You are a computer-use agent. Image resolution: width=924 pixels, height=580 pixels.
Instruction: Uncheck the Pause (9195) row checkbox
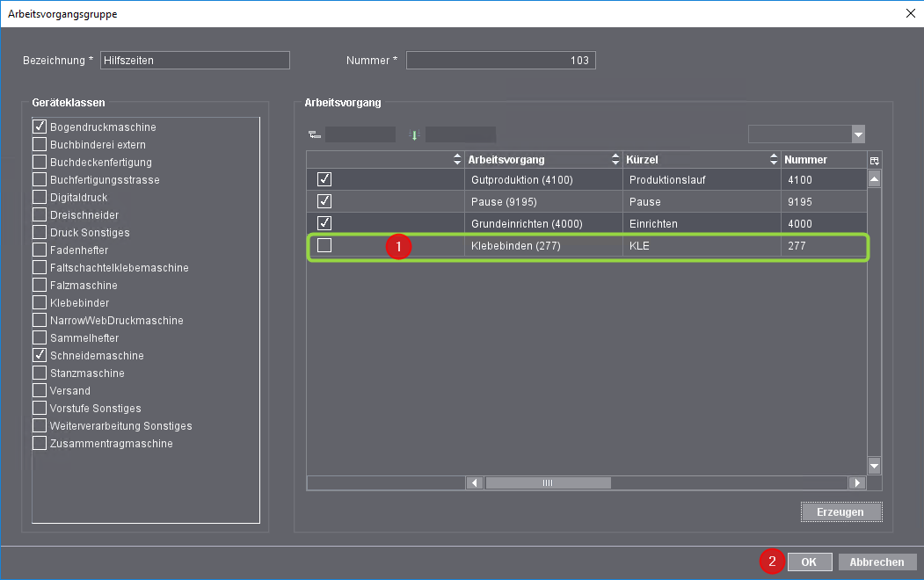(x=324, y=201)
